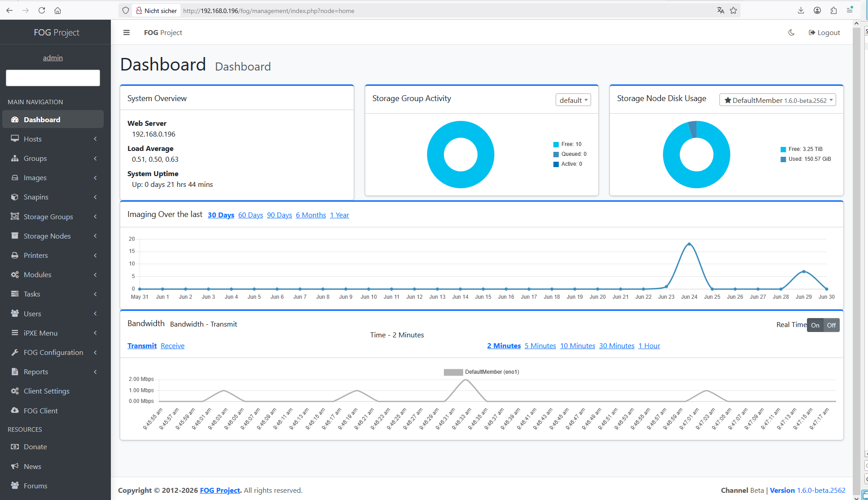868x500 pixels.
Task: Click the Printers icon
Action: (15, 255)
